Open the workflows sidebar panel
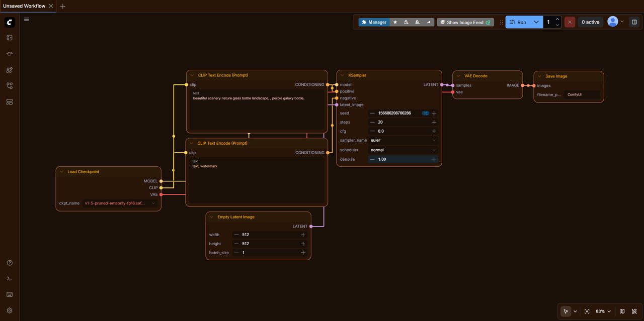Image resolution: width=644 pixels, height=321 pixels. pos(10,86)
